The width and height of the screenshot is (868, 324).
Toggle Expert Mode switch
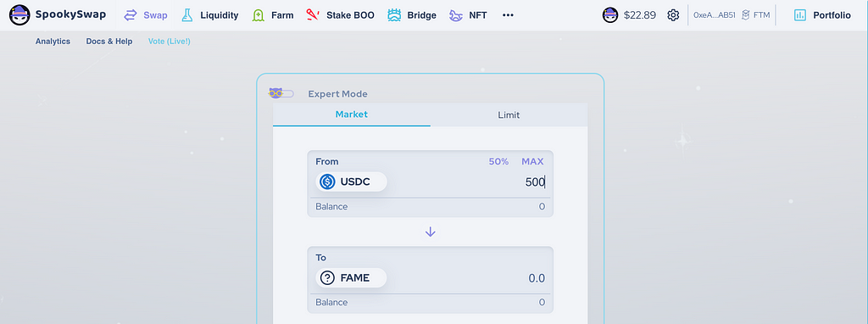[281, 93]
